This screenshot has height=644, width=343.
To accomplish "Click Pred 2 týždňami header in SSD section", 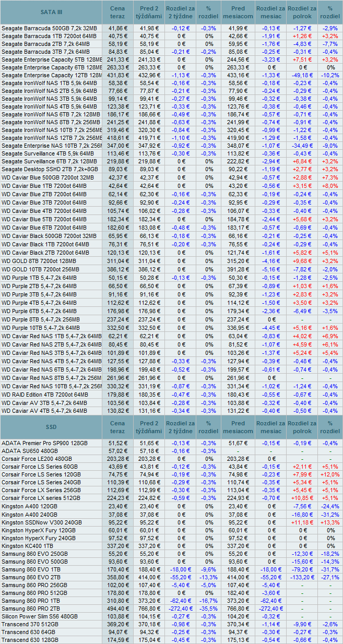I will pos(149,427).
